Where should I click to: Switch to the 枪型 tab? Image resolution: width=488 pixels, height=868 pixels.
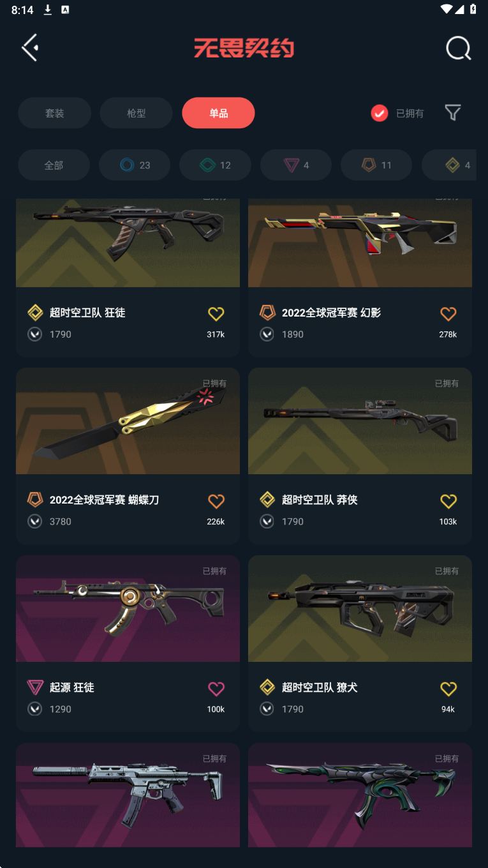[x=137, y=113]
